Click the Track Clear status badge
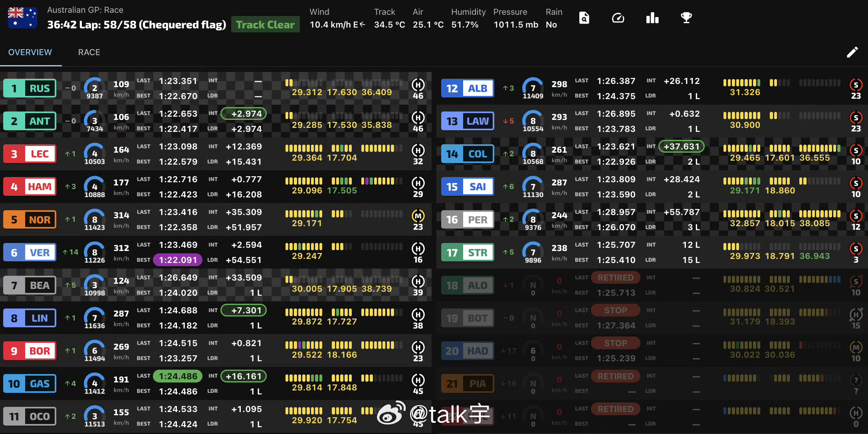The height and width of the screenshot is (434, 868). coord(265,25)
